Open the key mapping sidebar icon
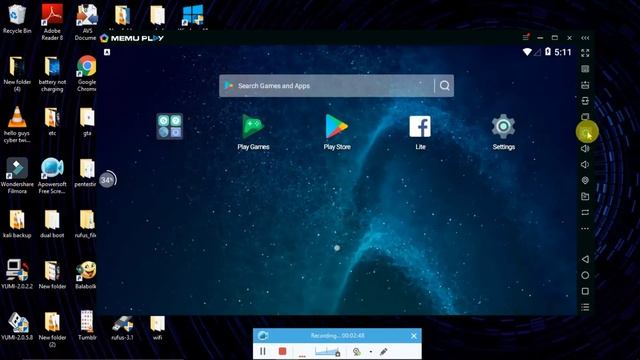The image size is (640, 360). (x=585, y=69)
